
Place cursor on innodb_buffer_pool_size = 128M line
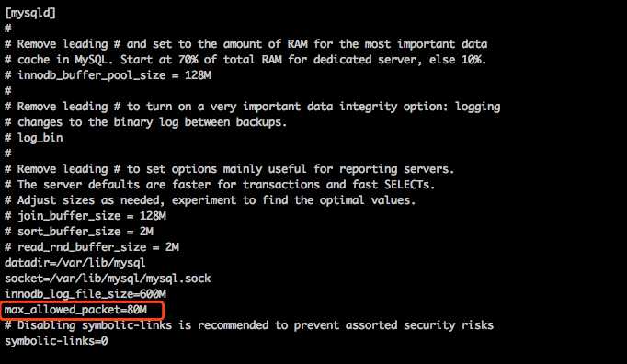click(x=108, y=75)
